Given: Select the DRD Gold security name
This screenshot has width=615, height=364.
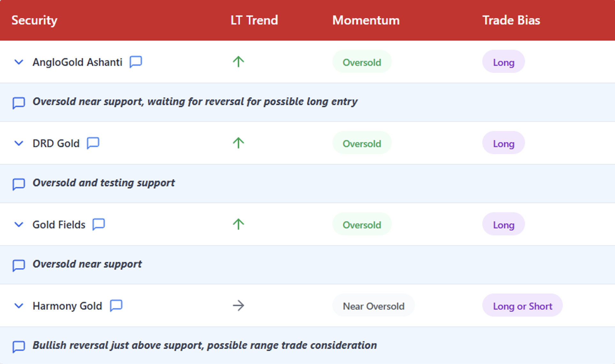Looking at the screenshot, I should pos(56,143).
